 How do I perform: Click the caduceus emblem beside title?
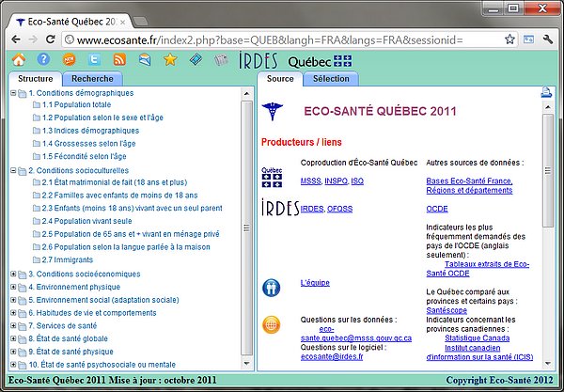click(273, 111)
